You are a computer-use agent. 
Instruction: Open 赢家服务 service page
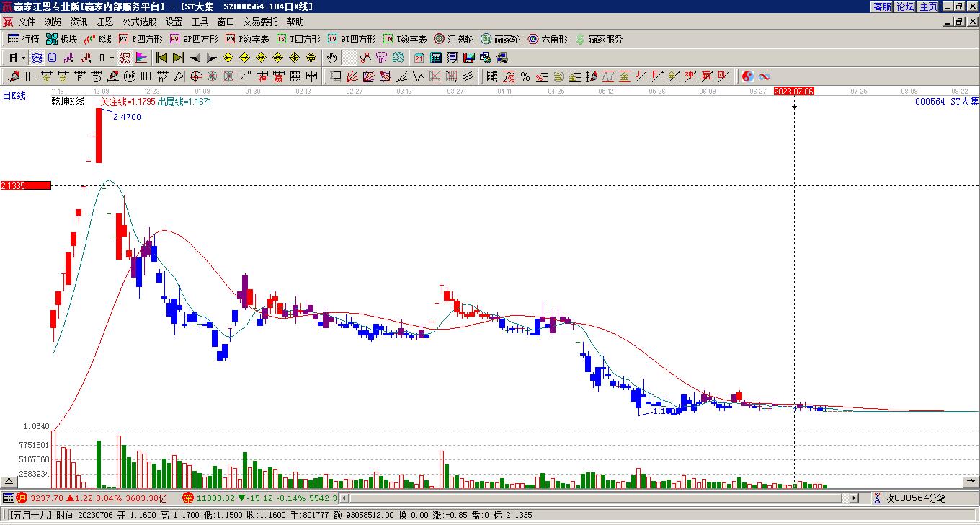coord(599,39)
